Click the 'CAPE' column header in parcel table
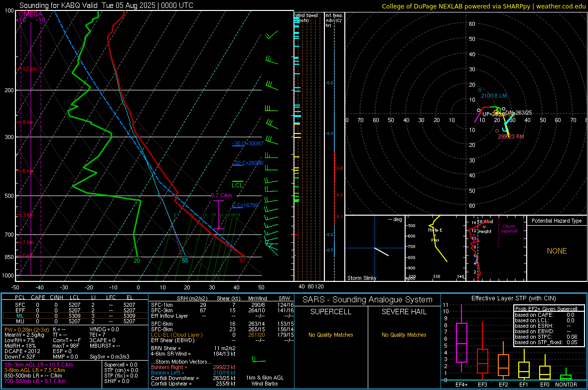Image resolution: width=588 pixels, height=390 pixels. tap(38, 297)
